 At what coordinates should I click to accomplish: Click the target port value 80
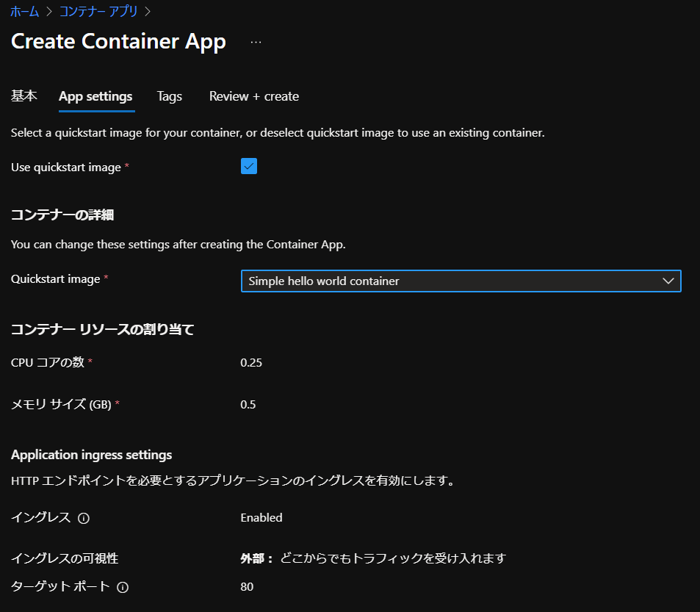(x=246, y=586)
